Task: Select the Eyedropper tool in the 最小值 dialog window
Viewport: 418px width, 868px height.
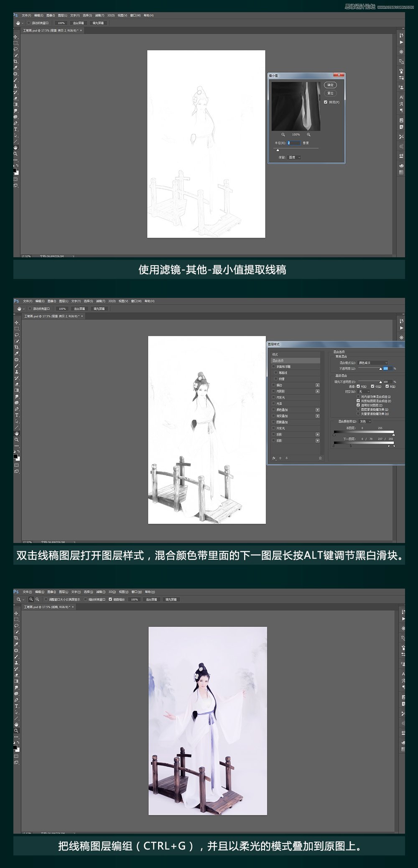Action: 16,68
